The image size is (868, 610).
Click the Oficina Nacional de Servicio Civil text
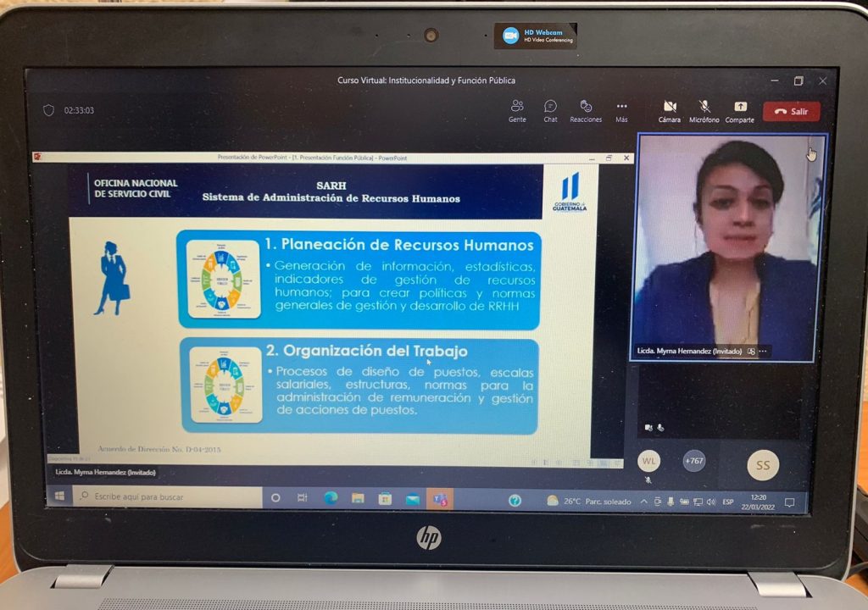pos(136,188)
